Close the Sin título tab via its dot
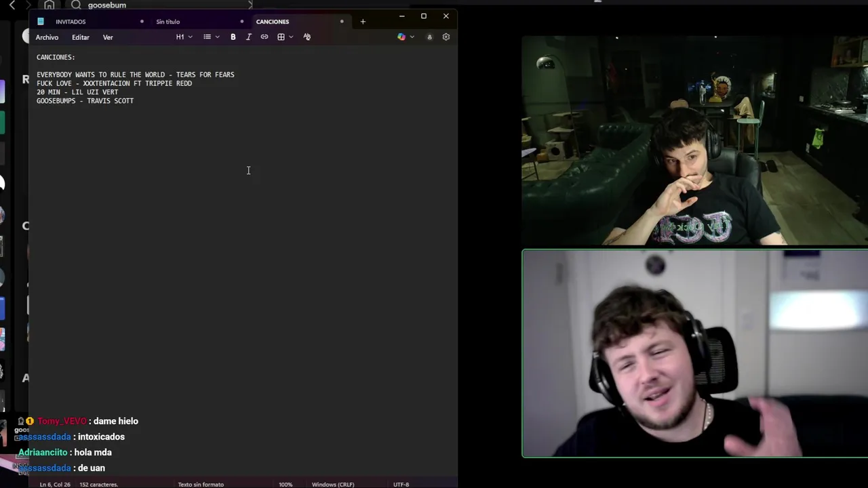Screen dimensions: 868x488 coord(242,22)
